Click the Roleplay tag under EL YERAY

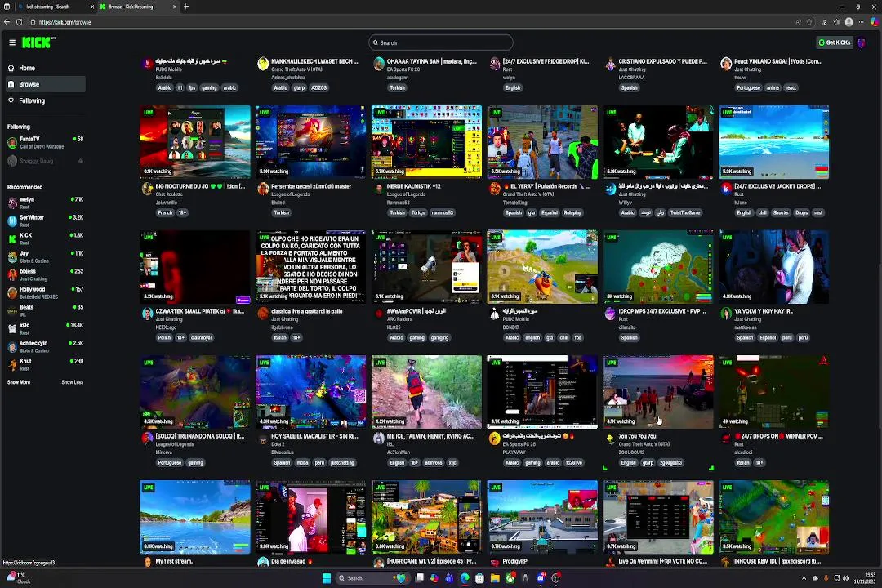click(572, 212)
